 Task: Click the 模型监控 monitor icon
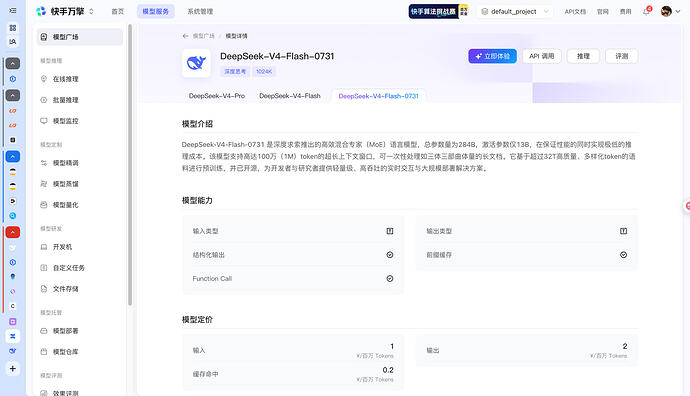pyautogui.click(x=44, y=121)
